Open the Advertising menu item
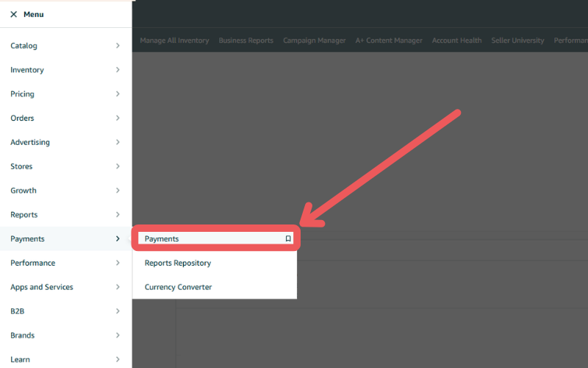Viewport: 588px width, 368px height. 65,142
